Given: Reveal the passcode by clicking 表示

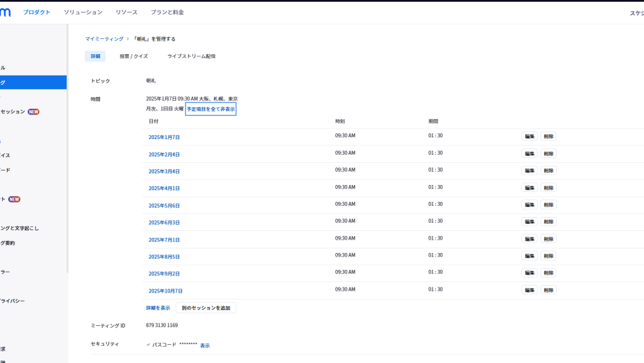Looking at the screenshot, I should 205,346.
